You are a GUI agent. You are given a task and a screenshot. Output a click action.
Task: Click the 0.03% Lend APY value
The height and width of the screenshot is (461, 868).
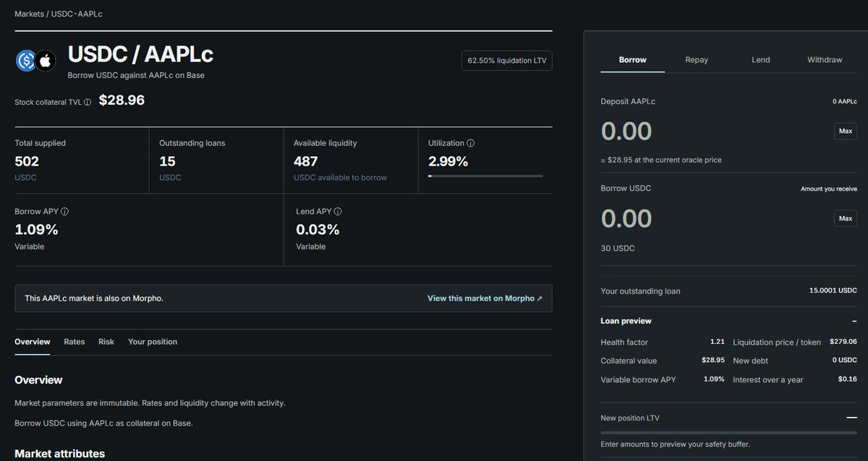pyautogui.click(x=318, y=230)
